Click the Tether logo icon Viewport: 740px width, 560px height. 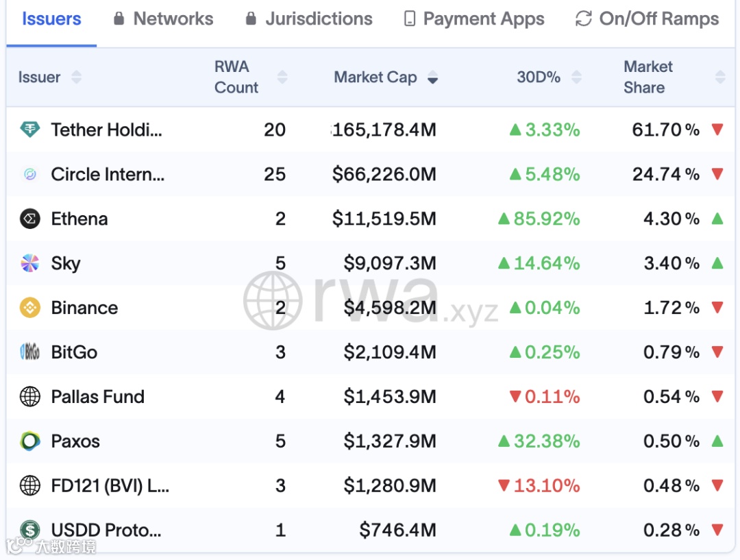[30, 130]
